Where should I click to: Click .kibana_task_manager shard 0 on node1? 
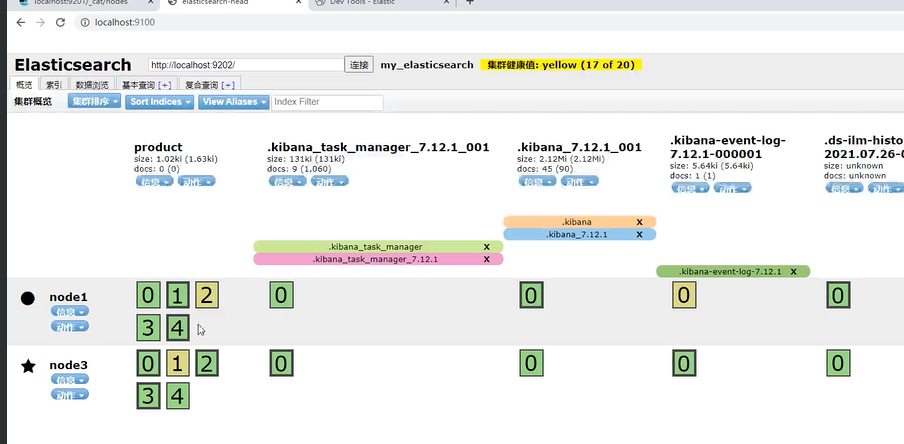(281, 295)
